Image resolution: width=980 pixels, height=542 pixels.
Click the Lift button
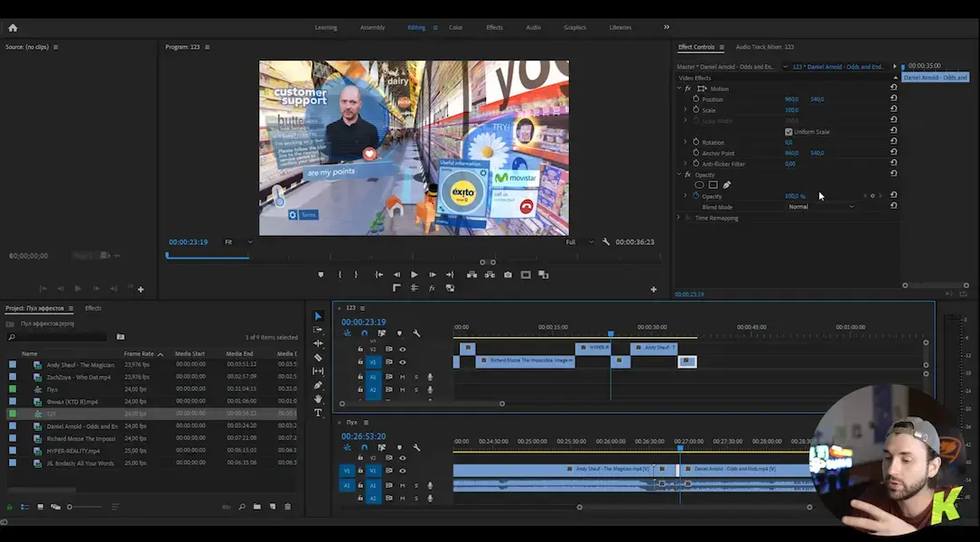(x=471, y=275)
